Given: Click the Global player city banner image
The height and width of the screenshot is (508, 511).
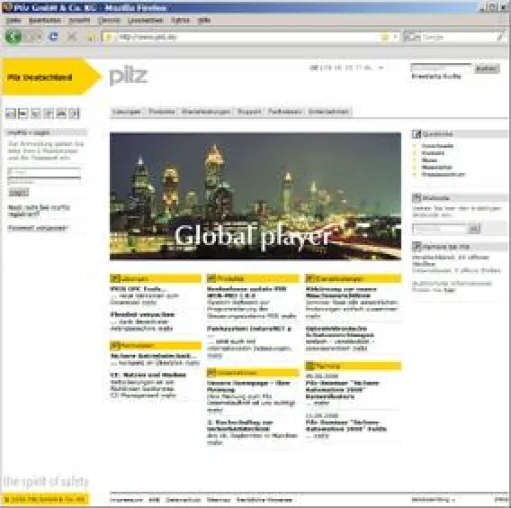Looking at the screenshot, I should (x=255, y=196).
